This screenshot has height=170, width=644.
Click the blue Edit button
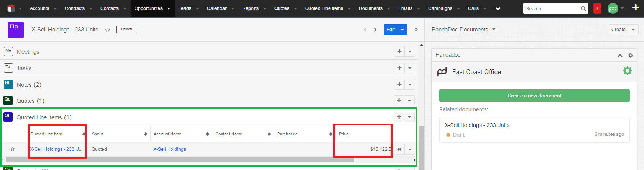391,30
